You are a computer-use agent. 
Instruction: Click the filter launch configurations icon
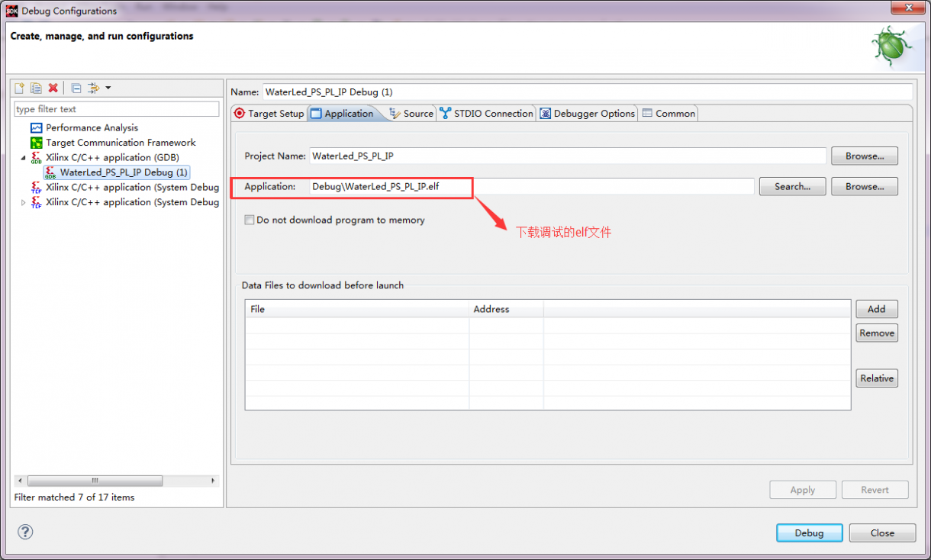pyautogui.click(x=93, y=88)
